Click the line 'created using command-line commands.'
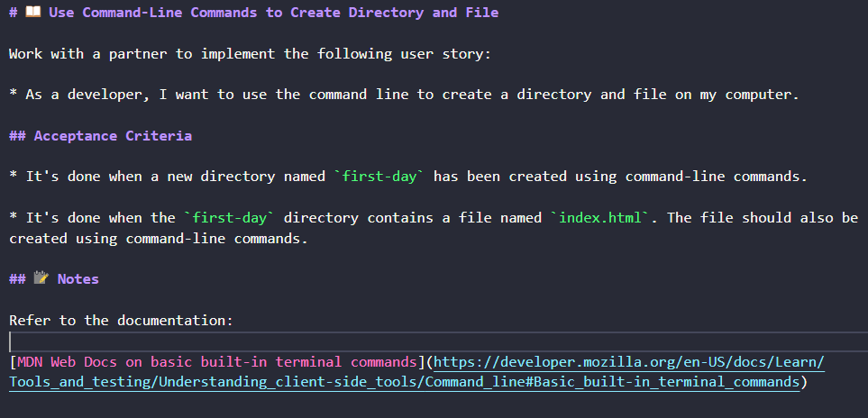The width and height of the screenshot is (868, 418). [x=159, y=239]
